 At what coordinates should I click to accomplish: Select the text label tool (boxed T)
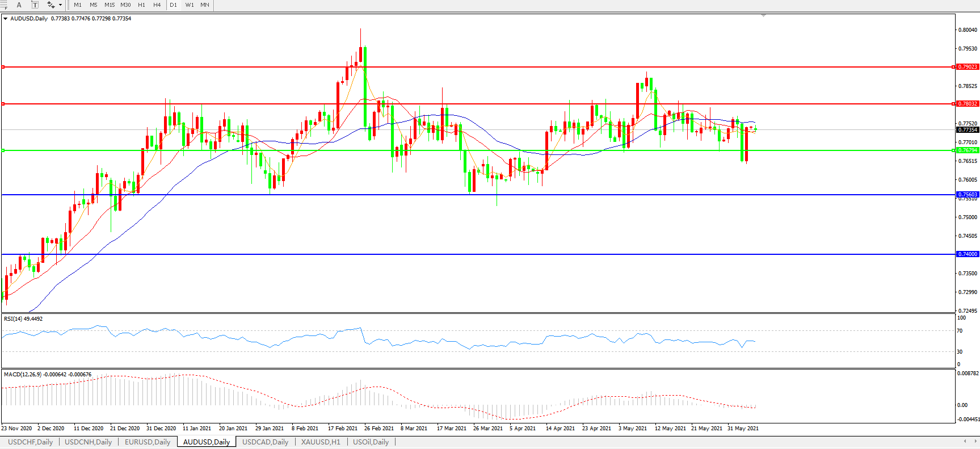coord(35,5)
